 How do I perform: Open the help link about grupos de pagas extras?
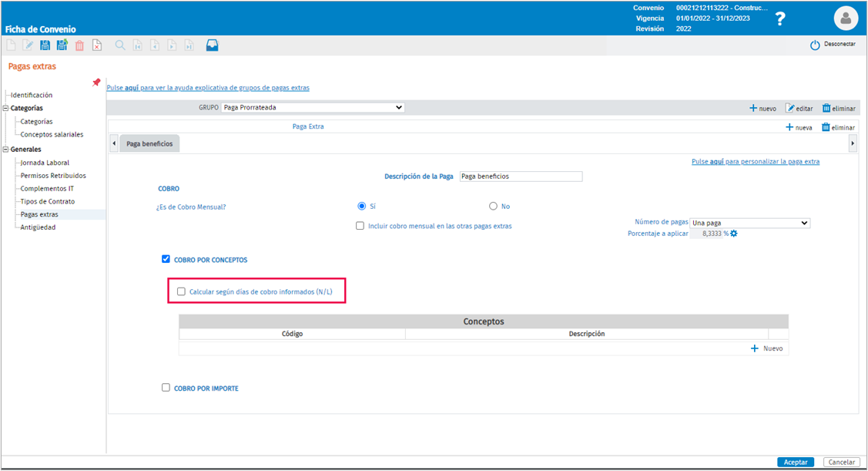click(208, 88)
